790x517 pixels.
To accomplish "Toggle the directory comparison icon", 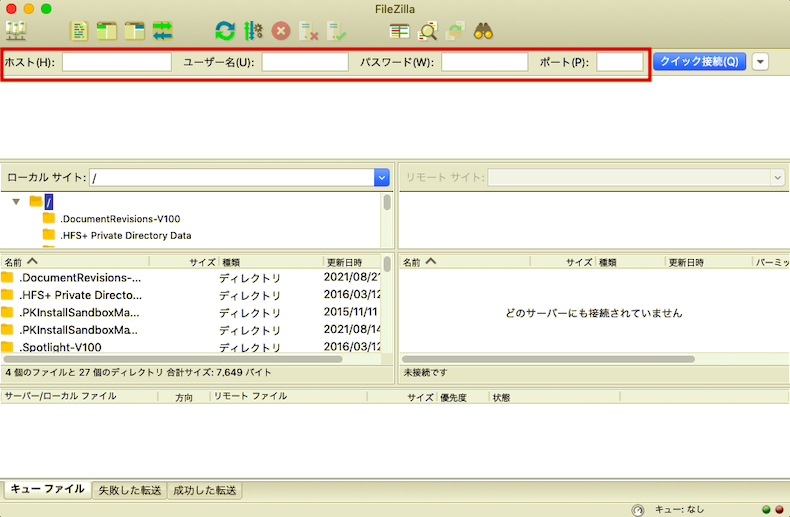I will (428, 31).
